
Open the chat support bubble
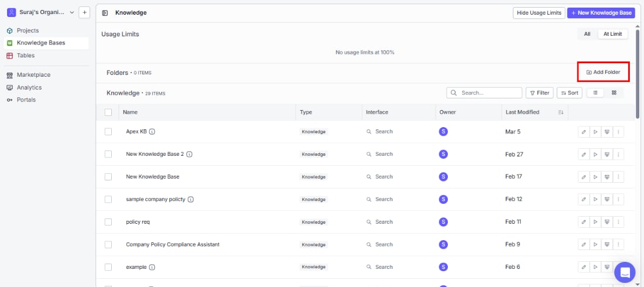point(625,272)
